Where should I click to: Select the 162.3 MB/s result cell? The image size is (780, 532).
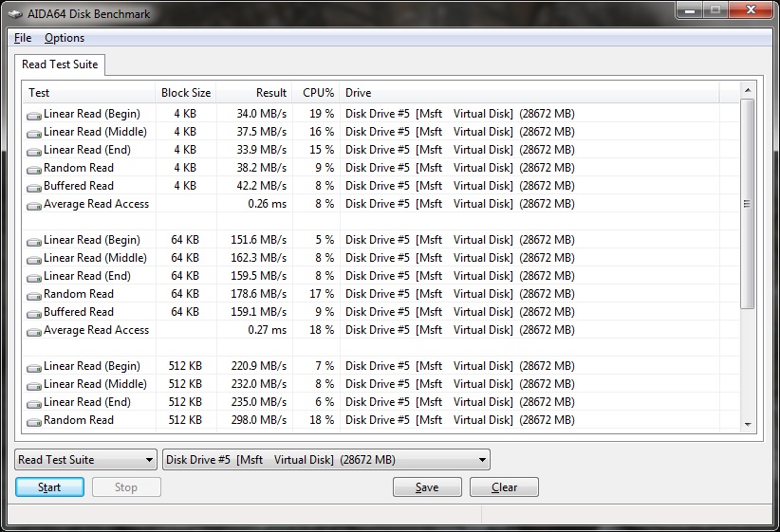(259, 258)
